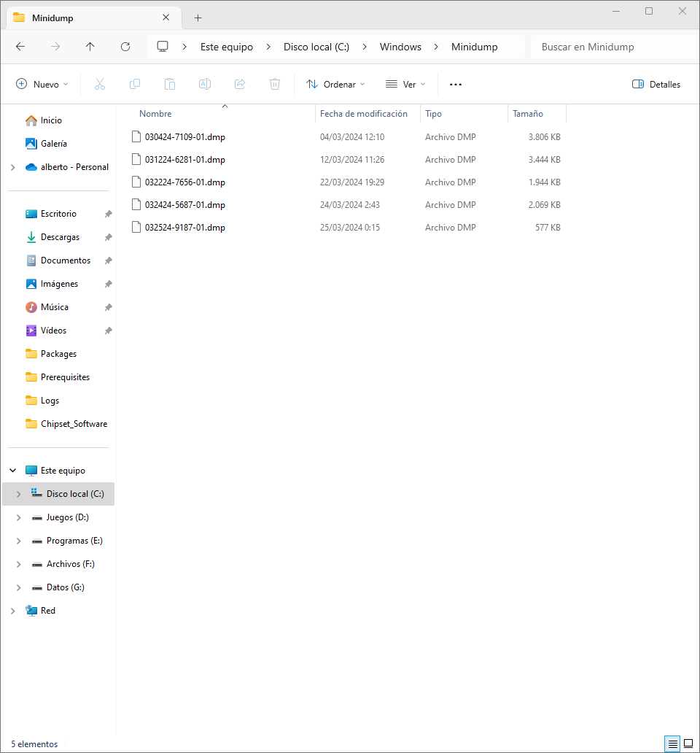Image resolution: width=700 pixels, height=753 pixels.
Task: Click the Delete trash icon
Action: [275, 84]
